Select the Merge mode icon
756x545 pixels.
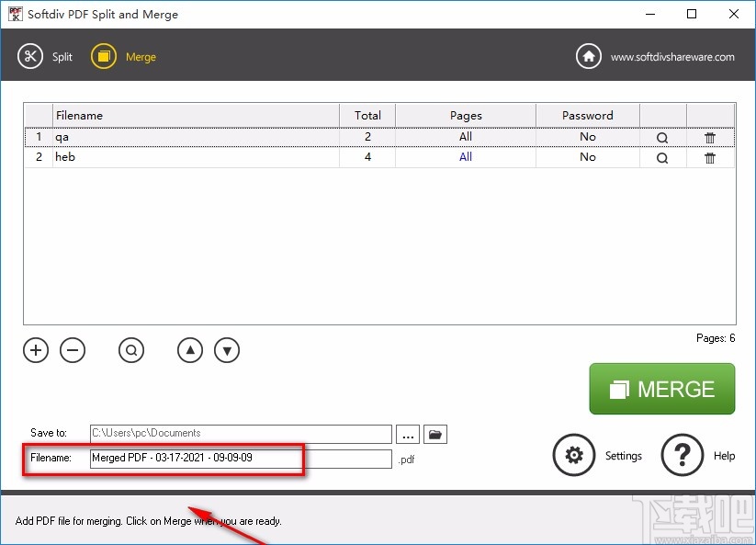click(104, 56)
